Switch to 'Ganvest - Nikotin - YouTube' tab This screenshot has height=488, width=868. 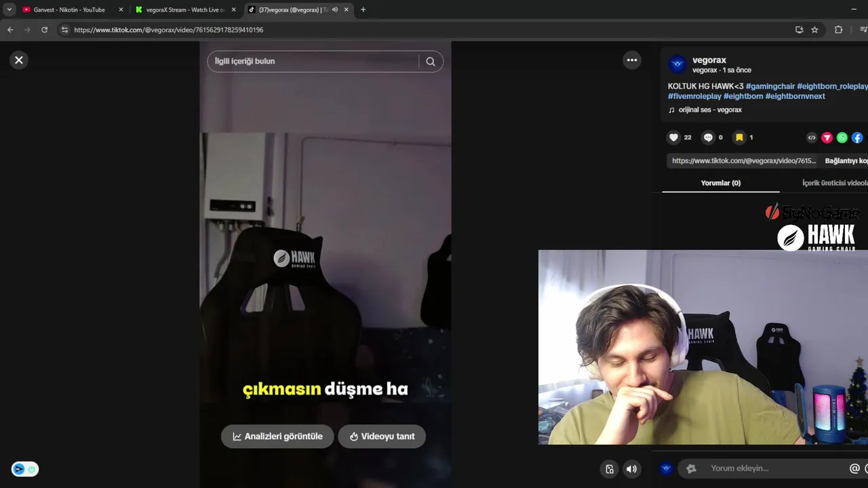tap(69, 10)
